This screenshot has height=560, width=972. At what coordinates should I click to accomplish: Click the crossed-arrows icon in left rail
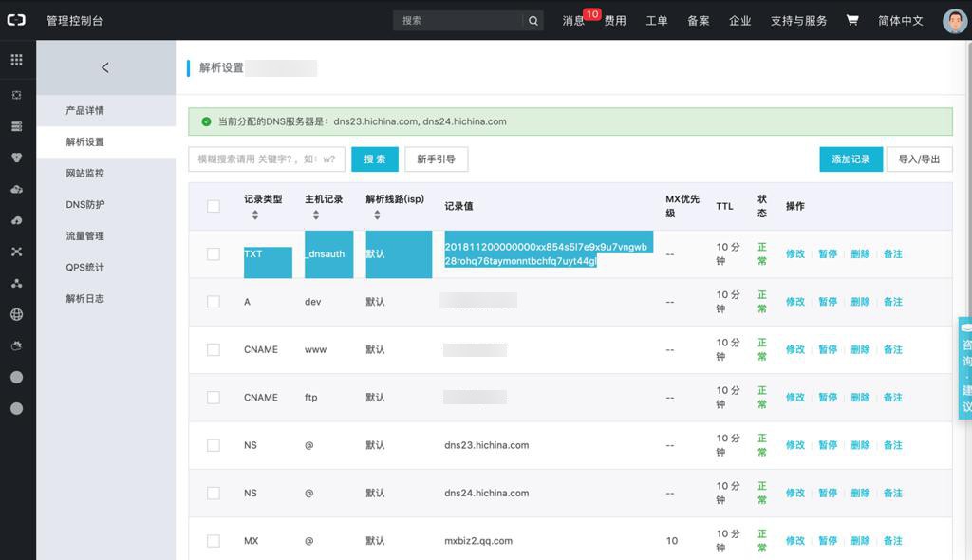(17, 252)
